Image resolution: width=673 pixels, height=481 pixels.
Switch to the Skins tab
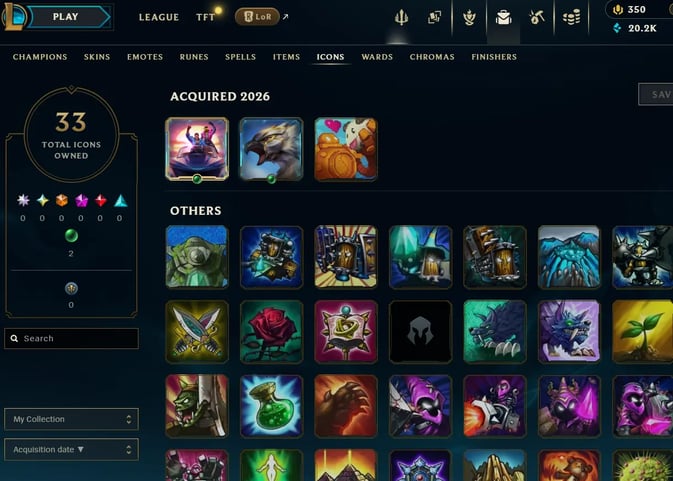pyautogui.click(x=97, y=57)
